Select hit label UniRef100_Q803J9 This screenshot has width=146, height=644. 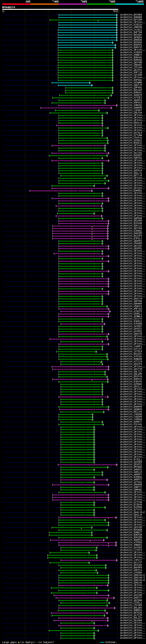[x=131, y=299]
